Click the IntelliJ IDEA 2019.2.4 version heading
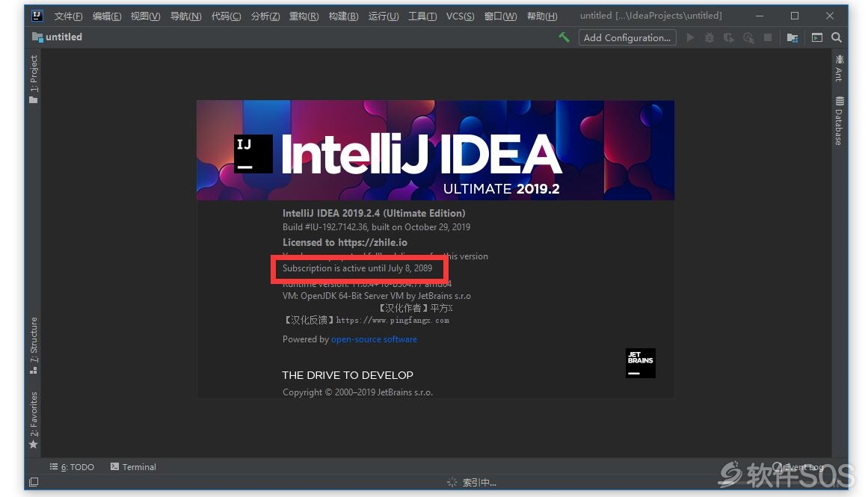868x497 pixels. (374, 213)
